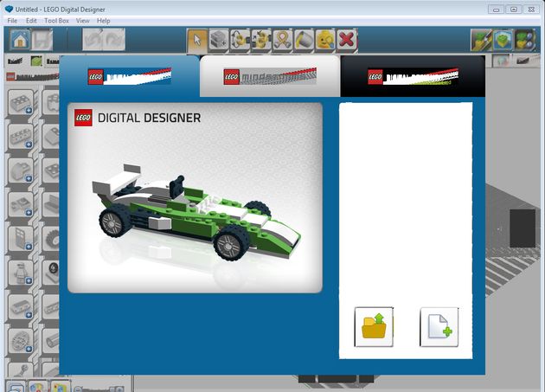The width and height of the screenshot is (545, 392).
Task: Open the View menu
Action: pos(83,21)
